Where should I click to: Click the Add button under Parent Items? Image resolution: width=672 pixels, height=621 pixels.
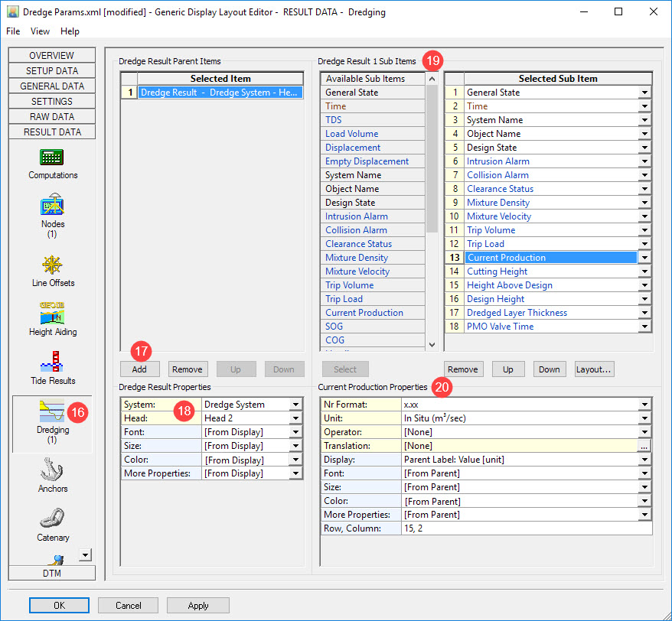[x=139, y=369]
